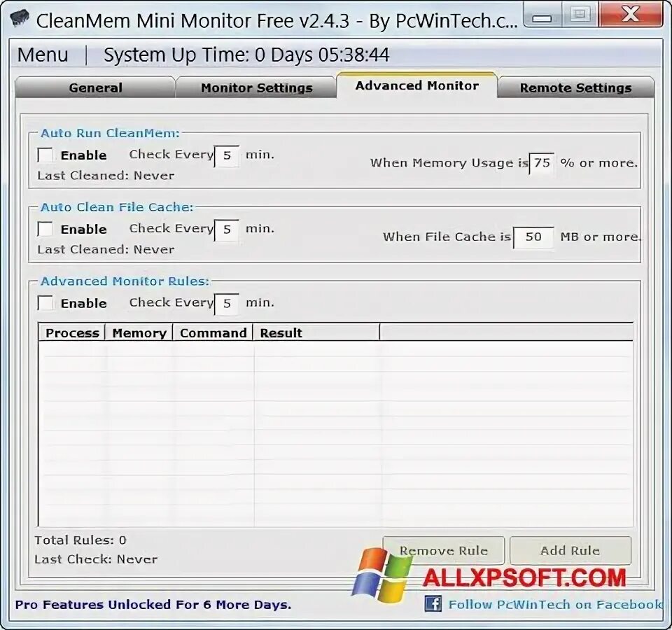Enable Auto Run CleanMem checkbox

coord(45,155)
